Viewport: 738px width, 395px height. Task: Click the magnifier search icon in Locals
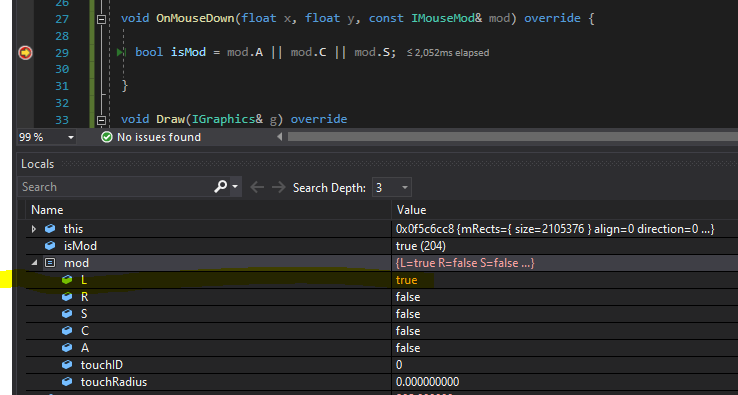tap(220, 187)
